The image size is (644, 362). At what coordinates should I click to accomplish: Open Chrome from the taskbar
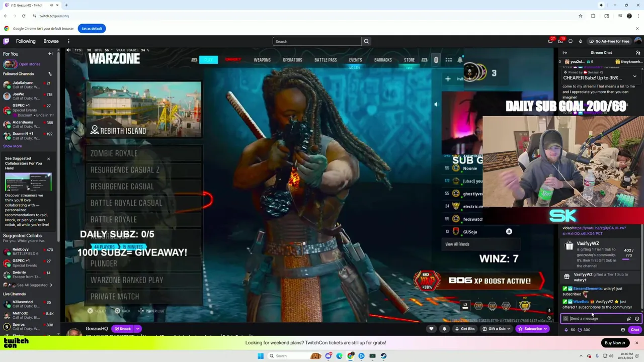350,356
